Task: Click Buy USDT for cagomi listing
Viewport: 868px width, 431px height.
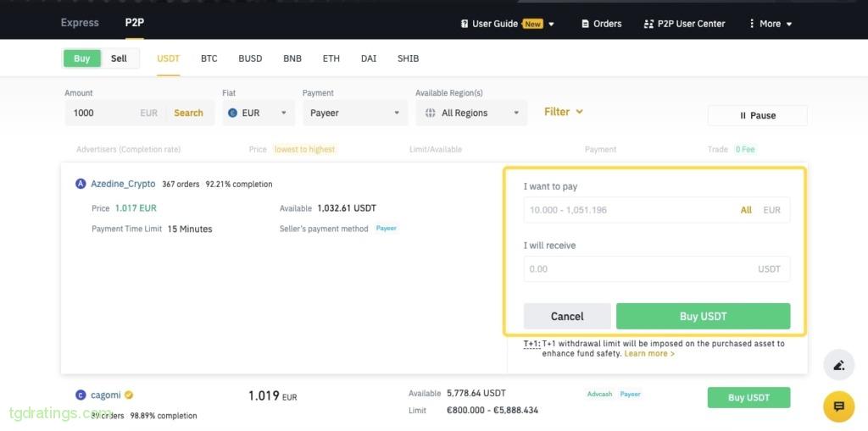Action: tap(748, 398)
